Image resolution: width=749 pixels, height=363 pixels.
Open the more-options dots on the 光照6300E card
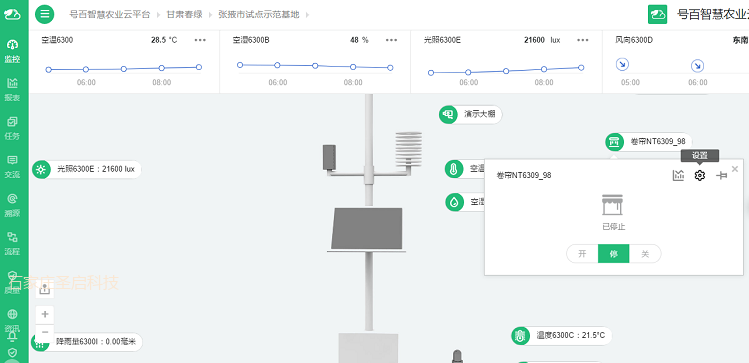(x=582, y=40)
